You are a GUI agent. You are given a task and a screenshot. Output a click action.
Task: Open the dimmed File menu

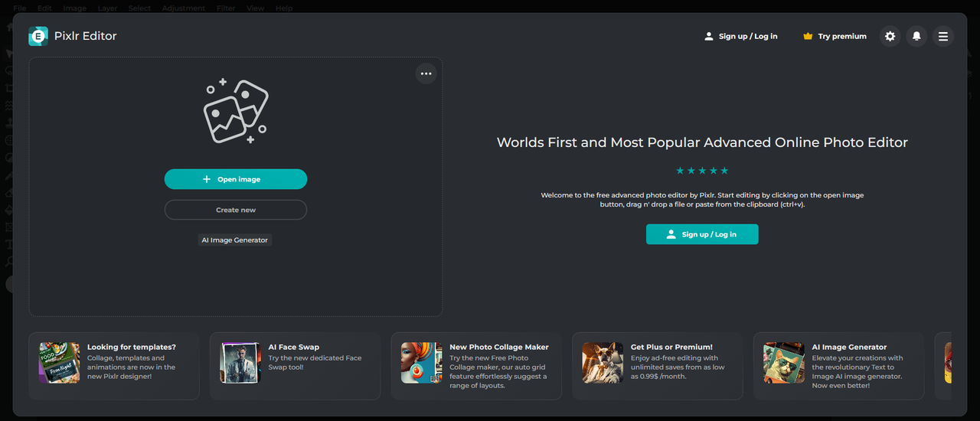[20, 8]
